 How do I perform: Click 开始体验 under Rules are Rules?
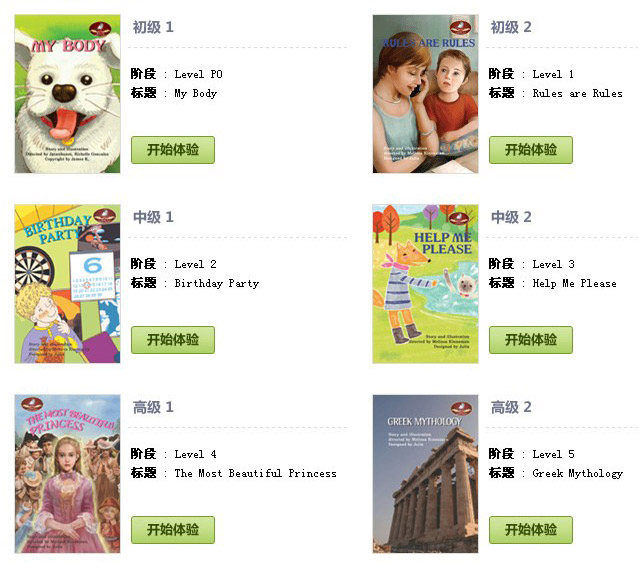531,150
